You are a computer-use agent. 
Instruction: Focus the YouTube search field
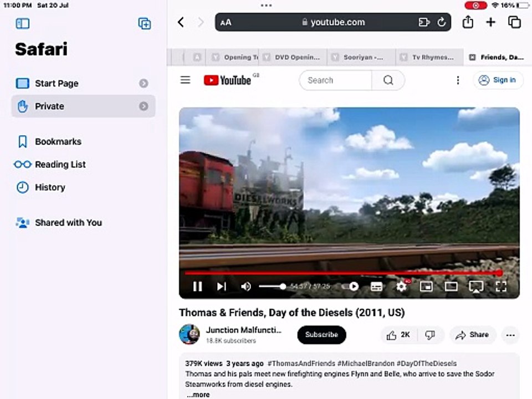(x=336, y=80)
